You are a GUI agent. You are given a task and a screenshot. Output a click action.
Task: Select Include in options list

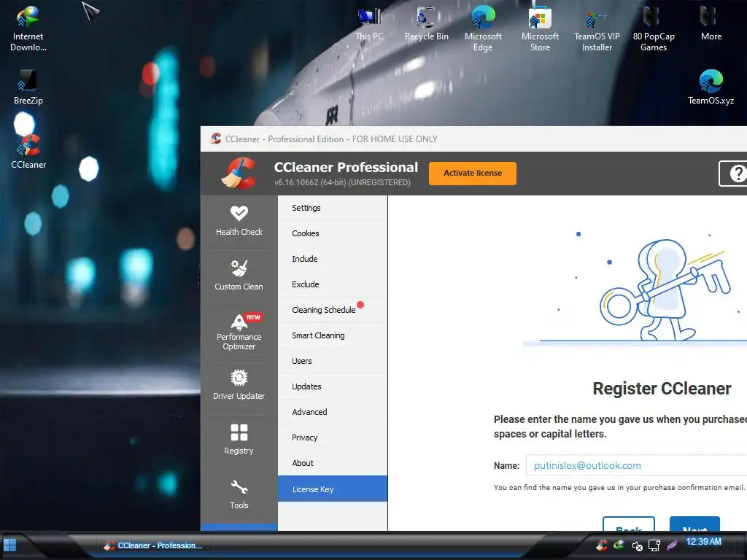point(333,259)
